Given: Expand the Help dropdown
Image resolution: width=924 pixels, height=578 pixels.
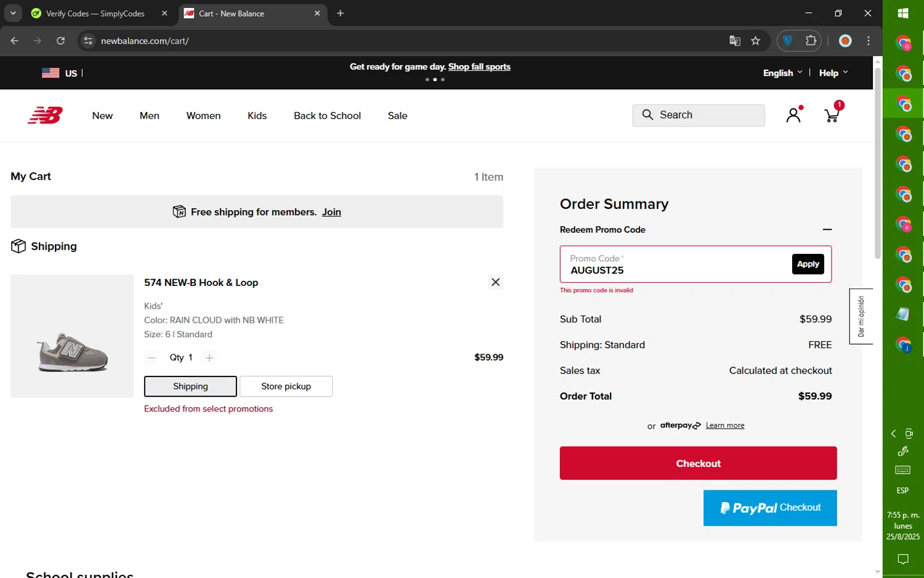Looking at the screenshot, I should pos(833,73).
